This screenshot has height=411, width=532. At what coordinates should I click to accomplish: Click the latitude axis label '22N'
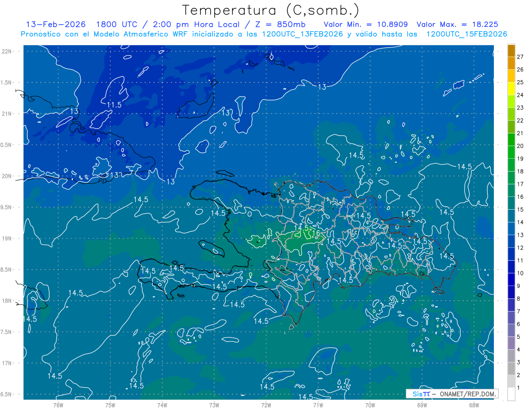[x=7, y=51]
